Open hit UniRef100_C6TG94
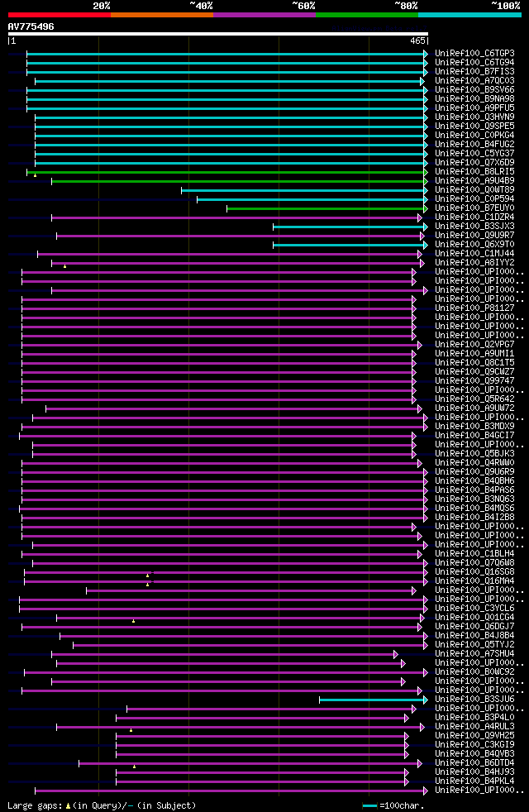Image resolution: width=529 pixels, height=812 pixels. point(474,63)
